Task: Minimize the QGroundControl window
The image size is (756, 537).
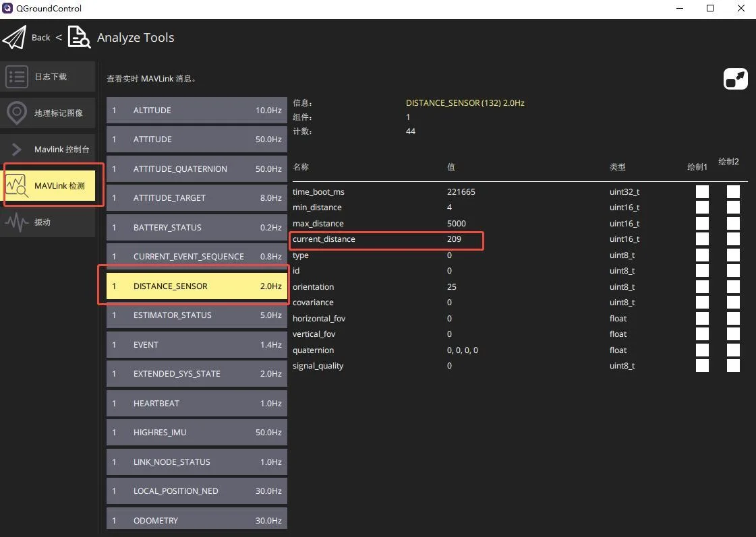Action: pos(680,8)
